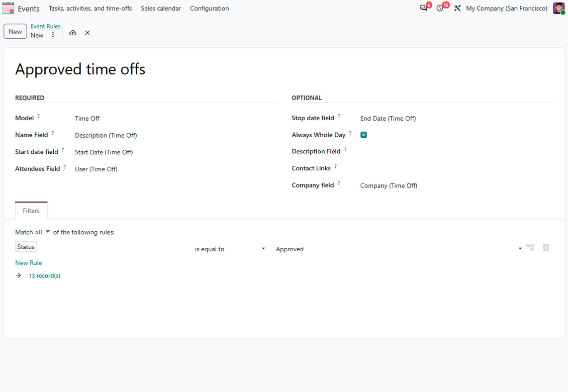Open the Events menu
Image resolution: width=568 pixels, height=392 pixels.
click(x=29, y=9)
